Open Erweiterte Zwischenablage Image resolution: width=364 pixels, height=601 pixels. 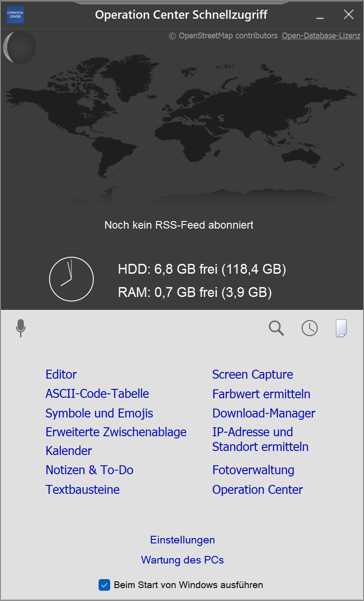[x=116, y=432]
